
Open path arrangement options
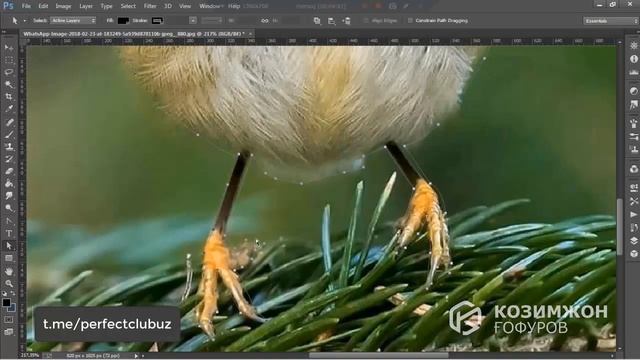pyautogui.click(x=346, y=20)
